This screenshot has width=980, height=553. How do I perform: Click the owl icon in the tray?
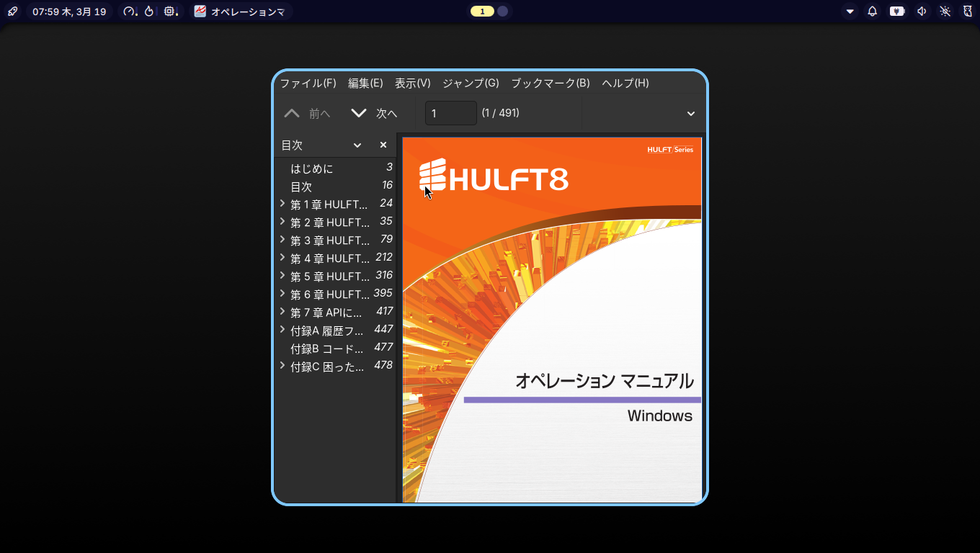(968, 12)
